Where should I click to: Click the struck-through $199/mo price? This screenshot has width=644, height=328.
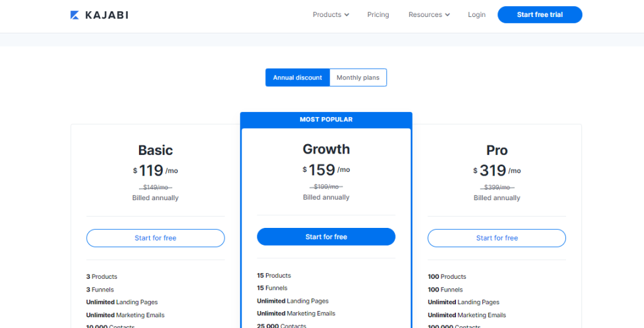[326, 186]
